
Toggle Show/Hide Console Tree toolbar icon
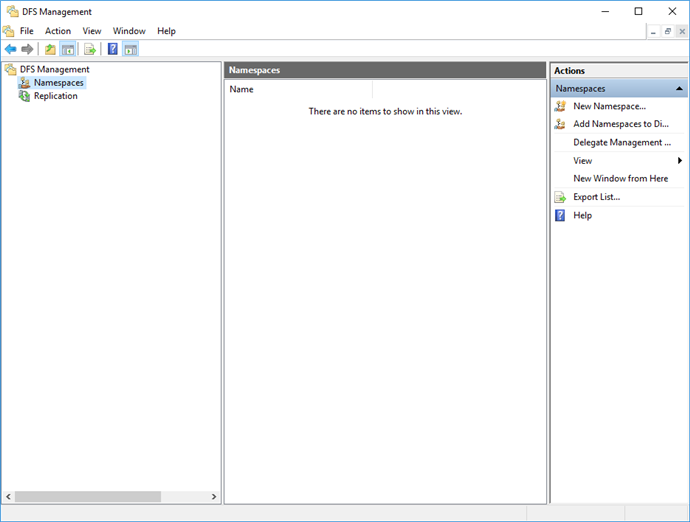point(68,49)
